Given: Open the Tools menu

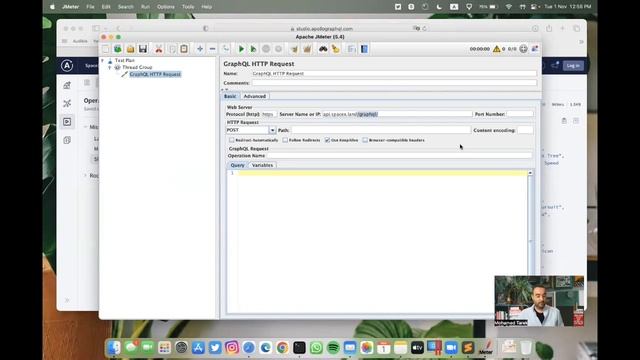Looking at the screenshot, I should (x=188, y=7).
